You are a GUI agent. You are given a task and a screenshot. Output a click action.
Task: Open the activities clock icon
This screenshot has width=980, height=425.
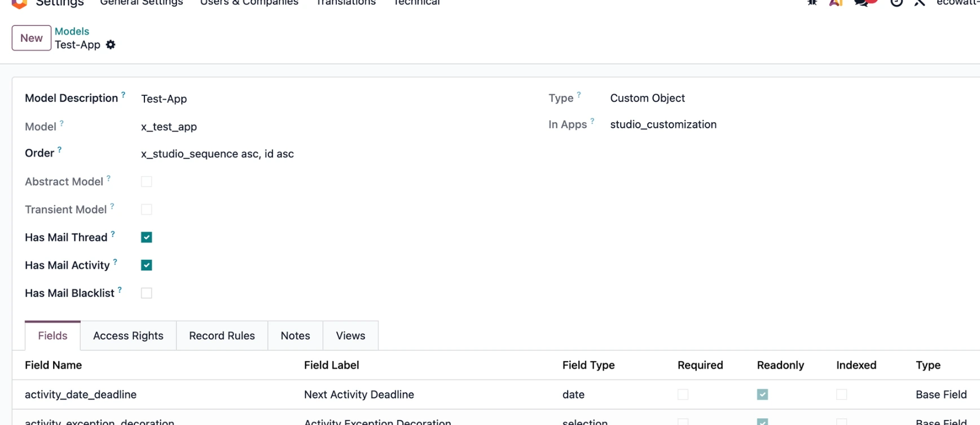tap(896, 2)
